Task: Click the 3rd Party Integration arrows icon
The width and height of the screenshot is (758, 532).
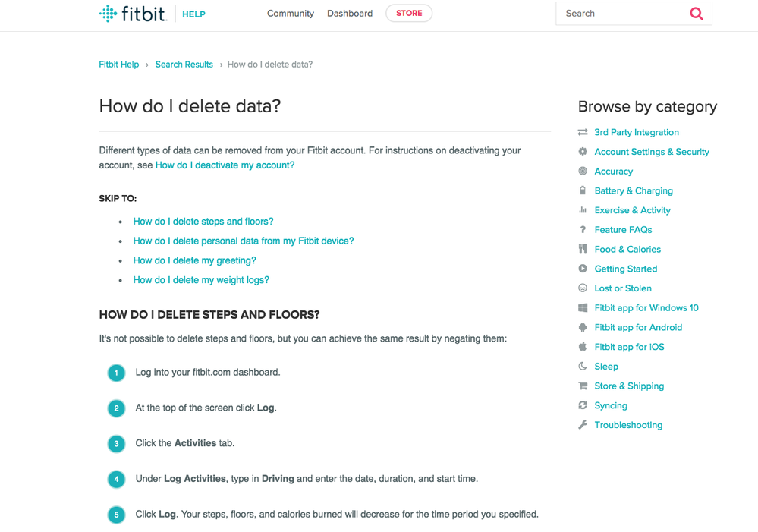Action: click(x=583, y=132)
